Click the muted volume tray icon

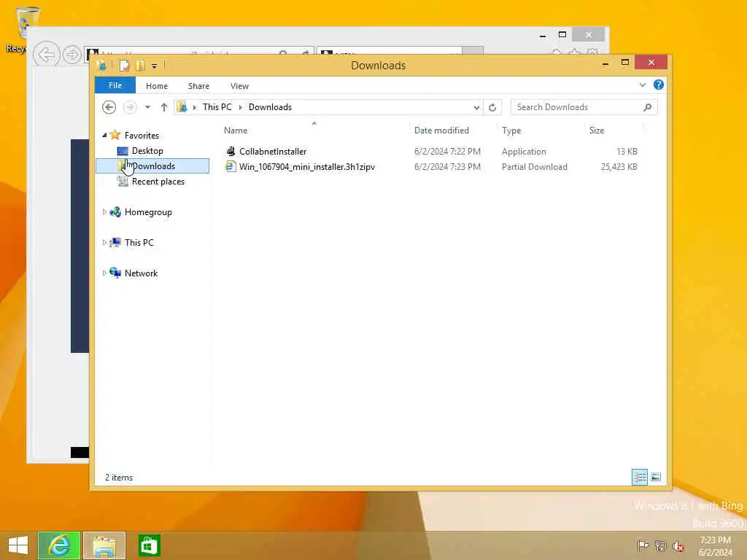click(678, 546)
